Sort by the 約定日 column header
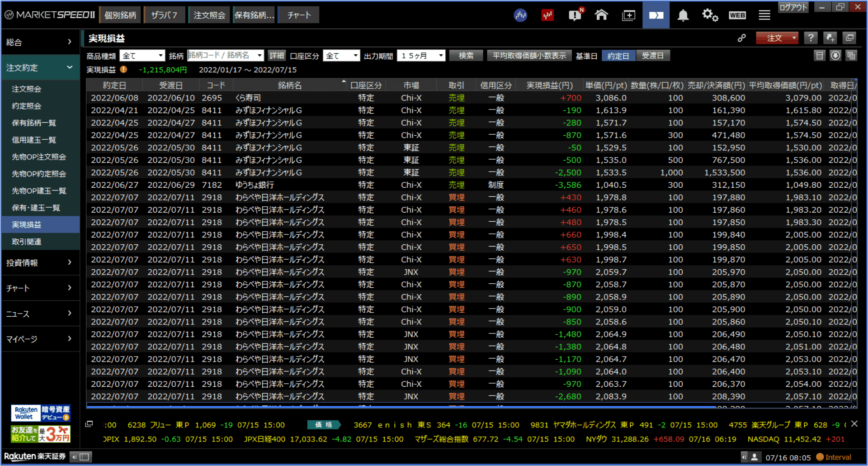The height and width of the screenshot is (466, 868). pos(114,85)
